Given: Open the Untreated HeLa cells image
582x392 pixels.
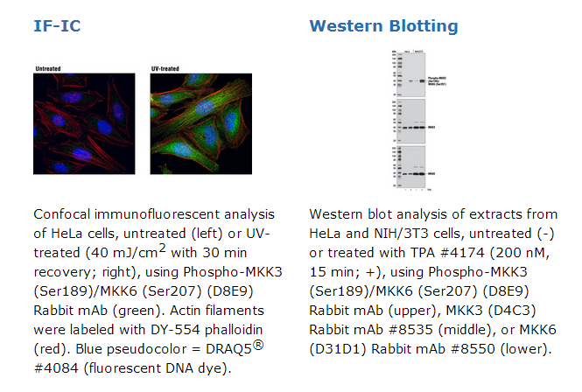Looking at the screenshot, I should pyautogui.click(x=84, y=123).
